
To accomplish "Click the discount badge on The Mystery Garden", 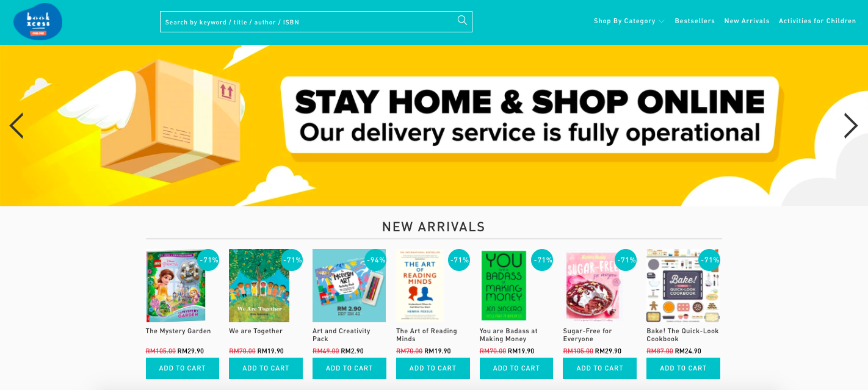I will point(208,260).
